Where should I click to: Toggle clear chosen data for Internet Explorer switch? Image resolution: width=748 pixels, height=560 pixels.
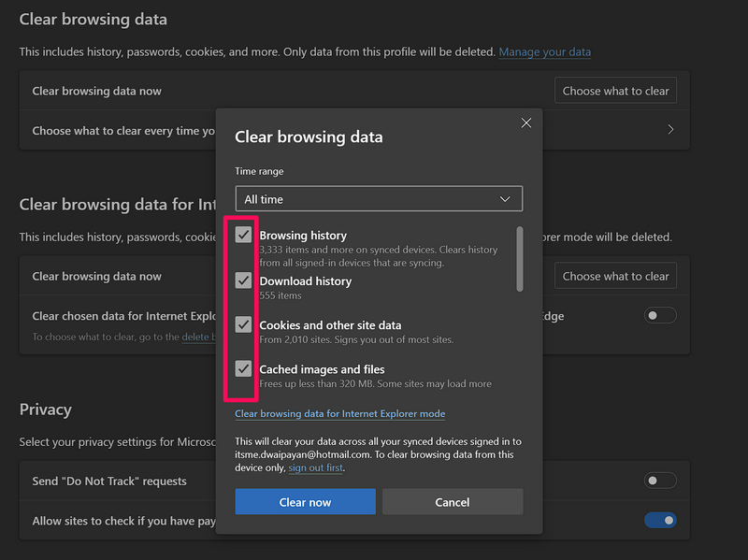pyautogui.click(x=660, y=316)
